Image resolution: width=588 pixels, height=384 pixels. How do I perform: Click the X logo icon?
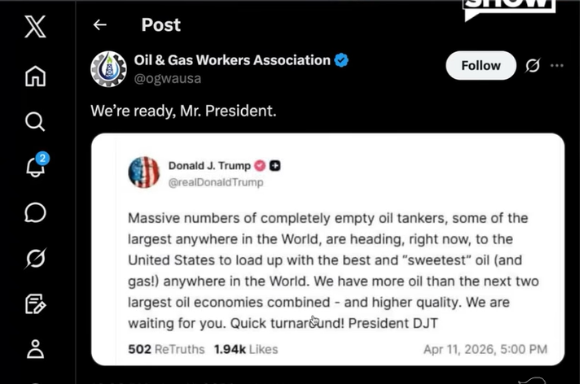pos(35,27)
